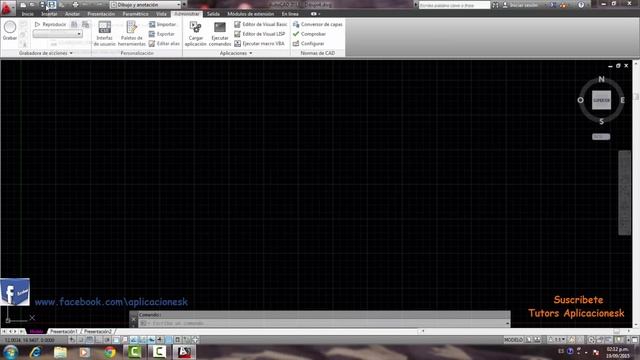Switch to the Presentación ribbon tab
The width and height of the screenshot is (640, 360).
point(101,14)
